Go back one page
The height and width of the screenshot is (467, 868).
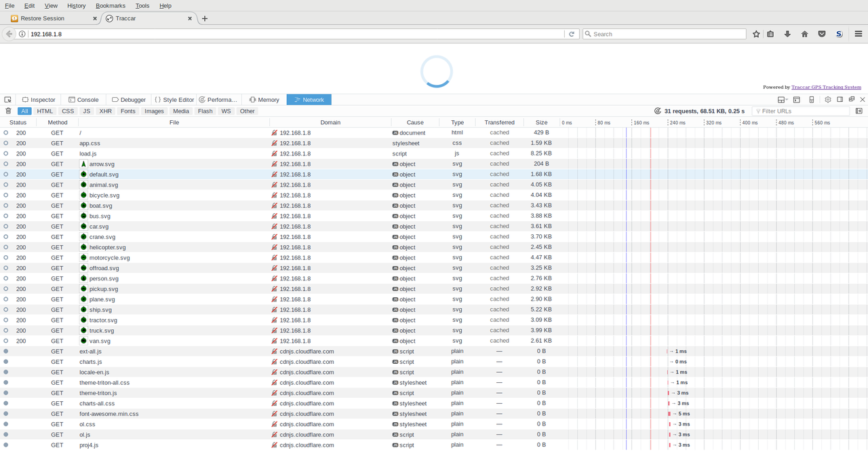9,34
